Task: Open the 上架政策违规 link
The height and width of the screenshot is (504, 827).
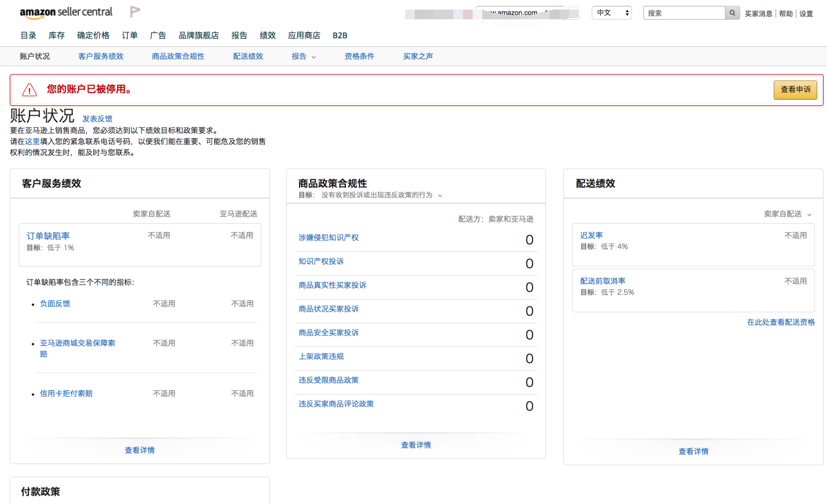Action: click(x=321, y=357)
